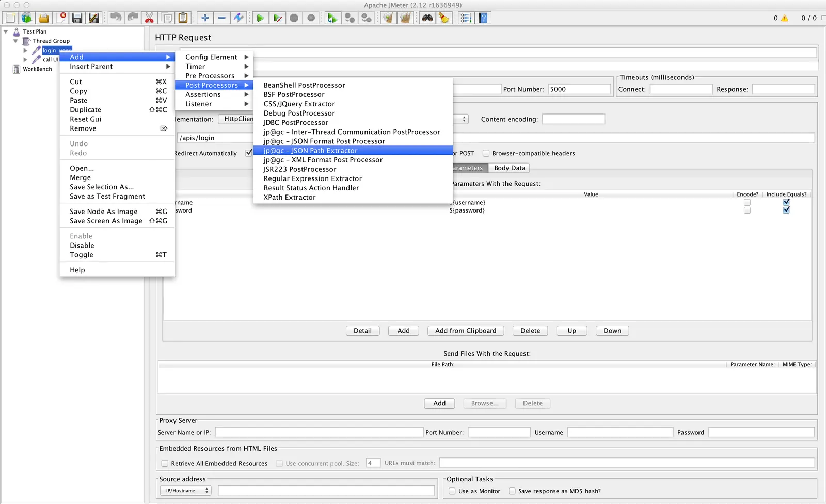Open the Help toolbar icon
This screenshot has height=504, width=826.
pyautogui.click(x=483, y=18)
